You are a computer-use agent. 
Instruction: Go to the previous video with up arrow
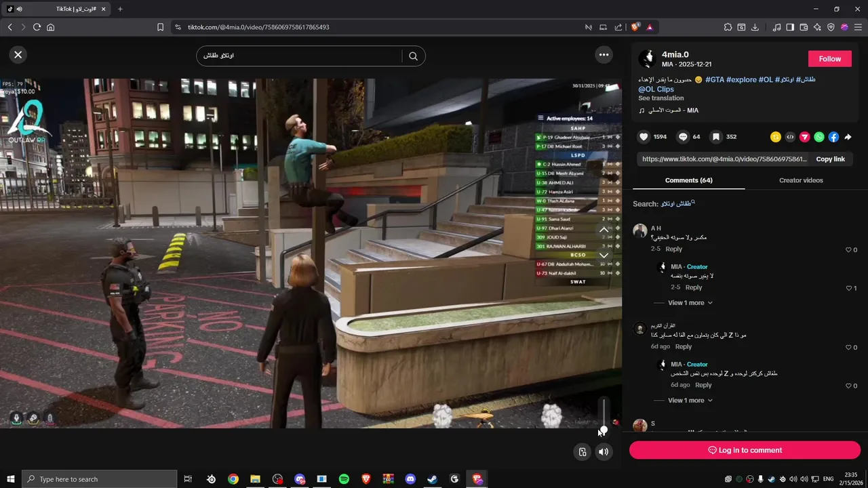[604, 230]
